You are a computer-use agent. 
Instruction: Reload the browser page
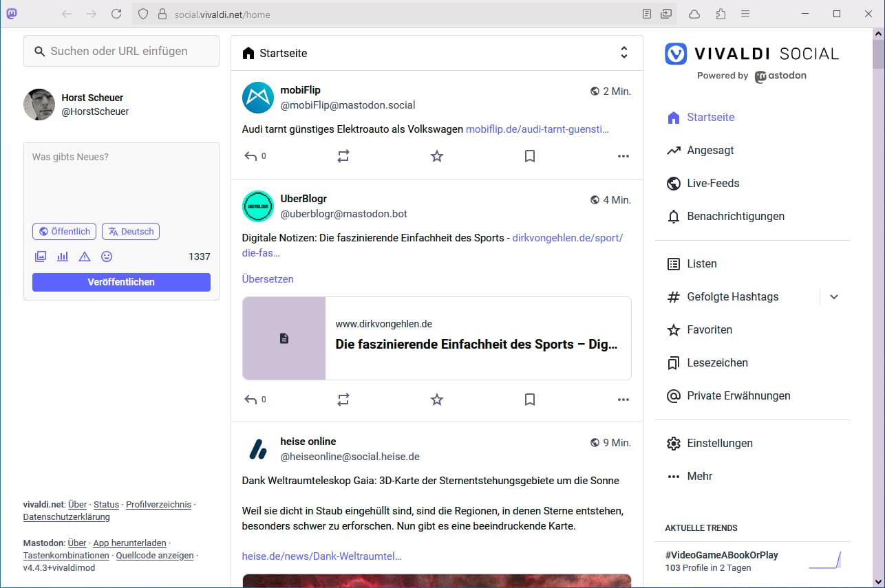[116, 14]
